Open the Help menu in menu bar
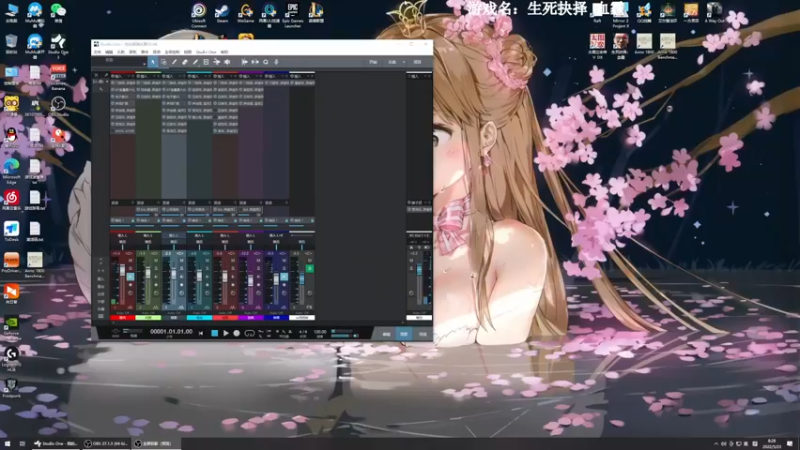The image size is (800, 450). point(224,52)
